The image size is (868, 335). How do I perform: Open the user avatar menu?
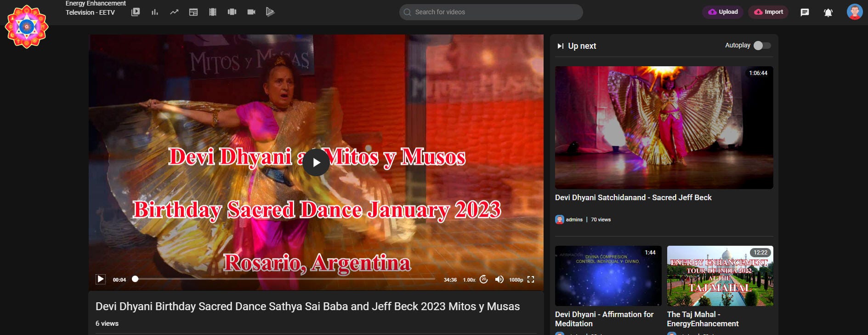855,12
